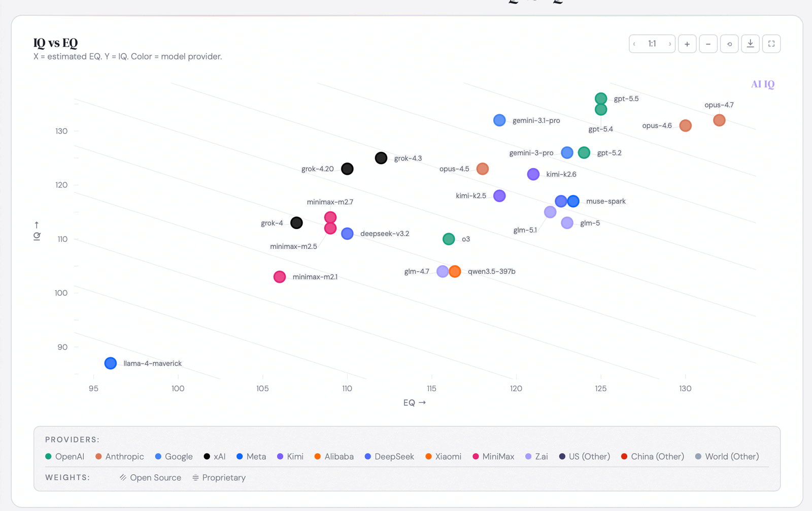The image size is (812, 511).
Task: Toggle the OpenAI provider filter
Action: coord(65,457)
